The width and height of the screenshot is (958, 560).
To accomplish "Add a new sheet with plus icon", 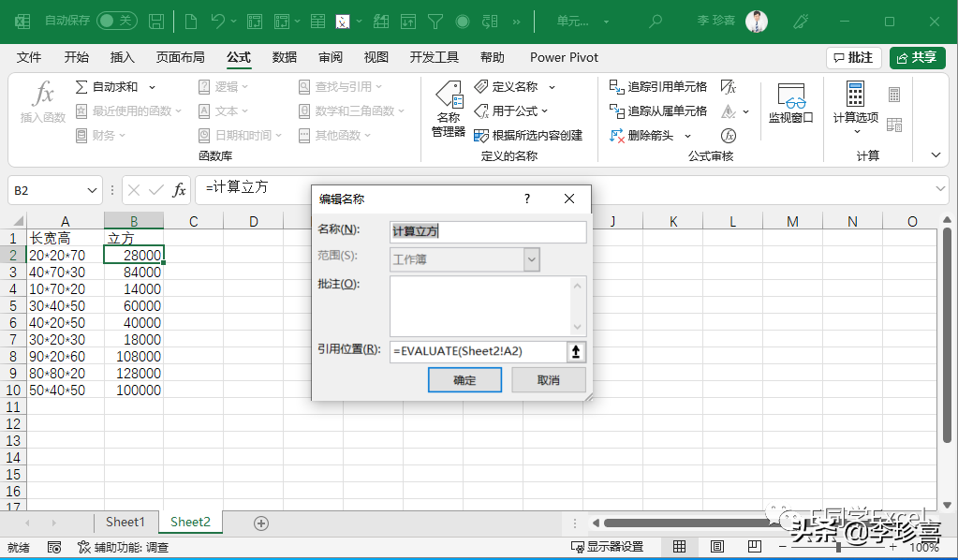I will click(261, 523).
